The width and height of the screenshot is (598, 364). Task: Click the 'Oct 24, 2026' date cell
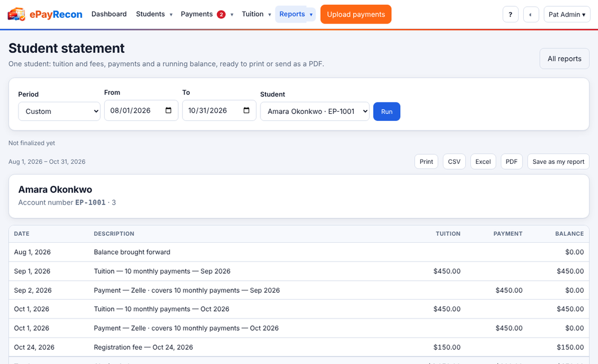click(x=34, y=347)
